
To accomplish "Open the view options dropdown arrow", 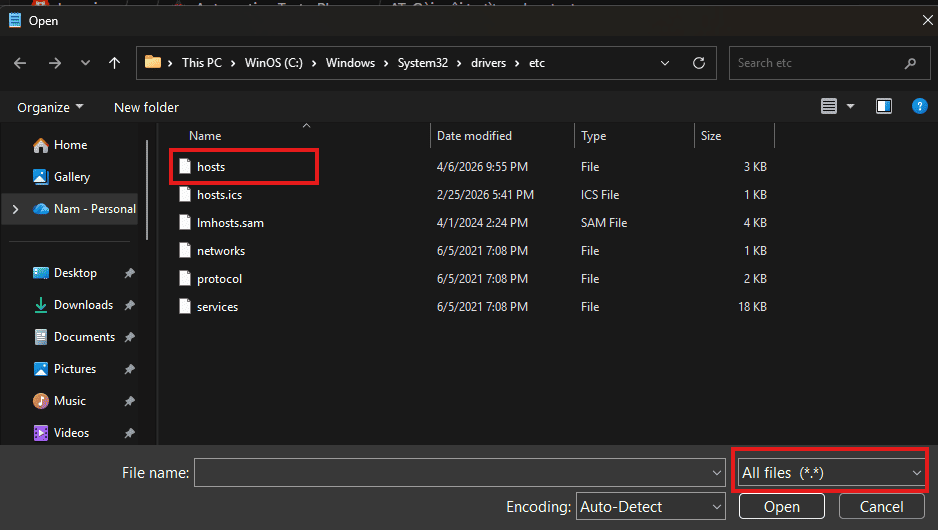I will click(850, 106).
